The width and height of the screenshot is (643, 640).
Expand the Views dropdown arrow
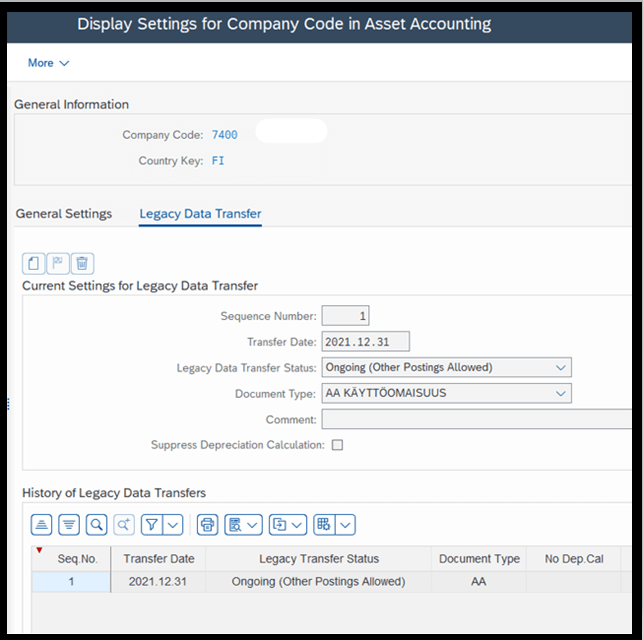tap(253, 525)
